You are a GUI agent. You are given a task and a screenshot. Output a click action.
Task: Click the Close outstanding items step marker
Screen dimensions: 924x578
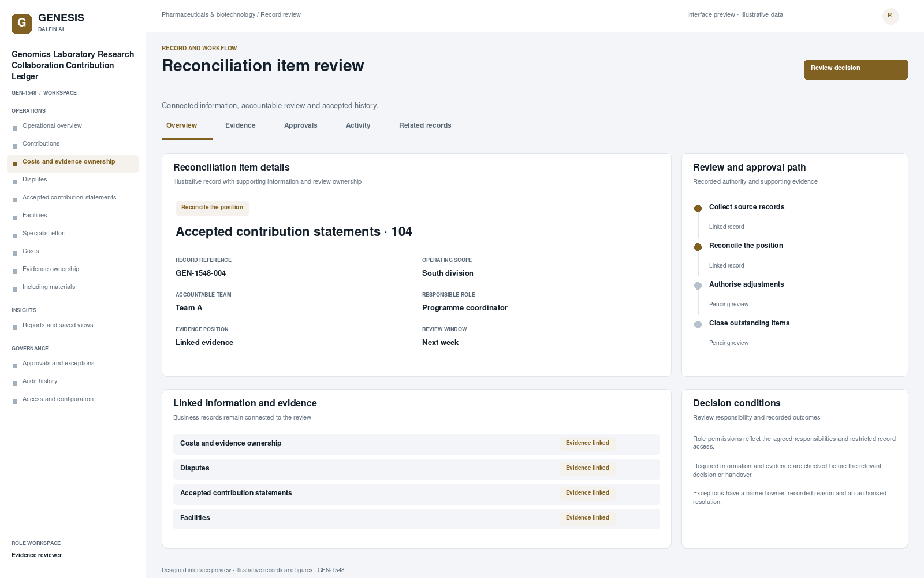pos(698,324)
